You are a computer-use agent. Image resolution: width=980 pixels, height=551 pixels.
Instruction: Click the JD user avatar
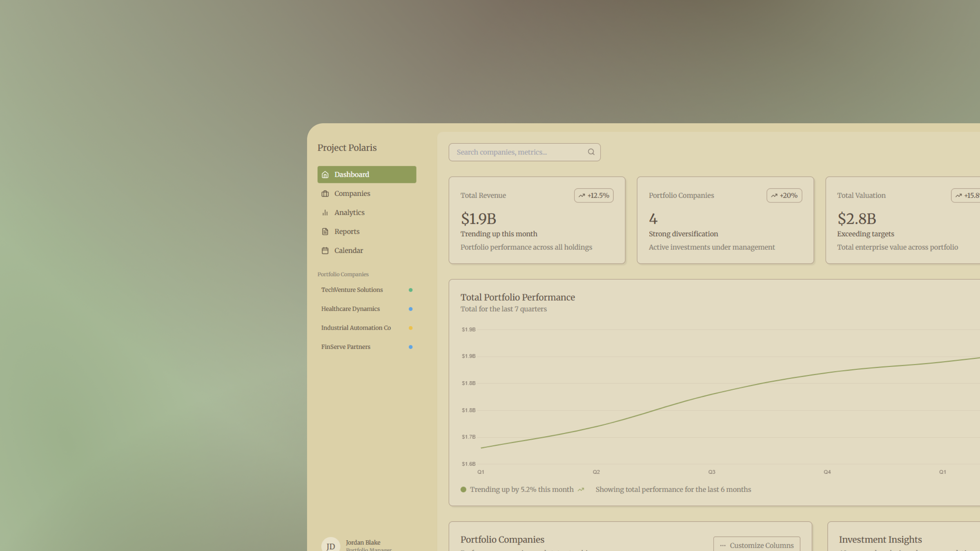pyautogui.click(x=330, y=545)
